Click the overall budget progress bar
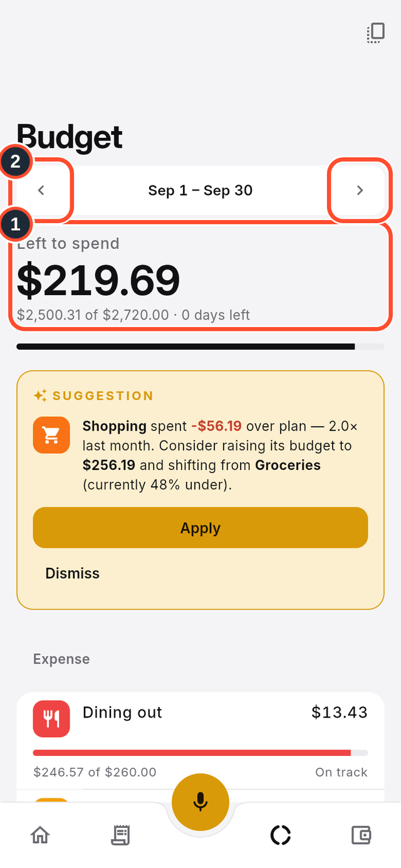 point(200,347)
